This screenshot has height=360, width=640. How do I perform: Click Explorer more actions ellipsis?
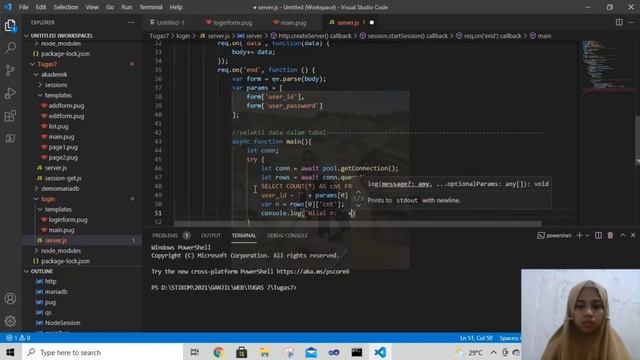[131, 22]
